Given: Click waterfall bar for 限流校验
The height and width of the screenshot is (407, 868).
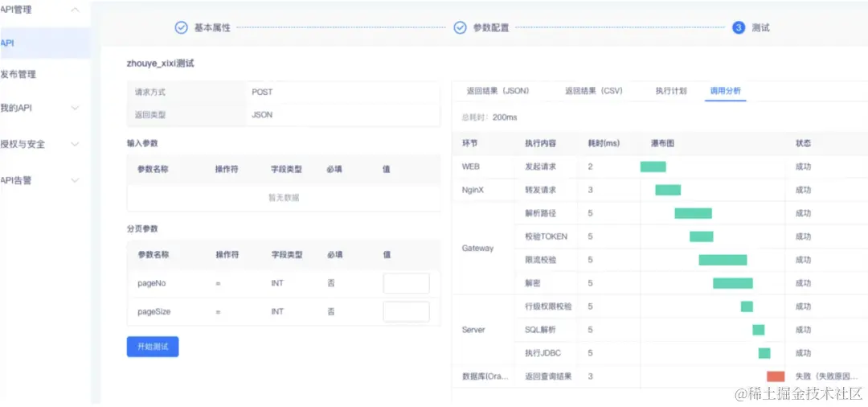Looking at the screenshot, I should [x=723, y=260].
